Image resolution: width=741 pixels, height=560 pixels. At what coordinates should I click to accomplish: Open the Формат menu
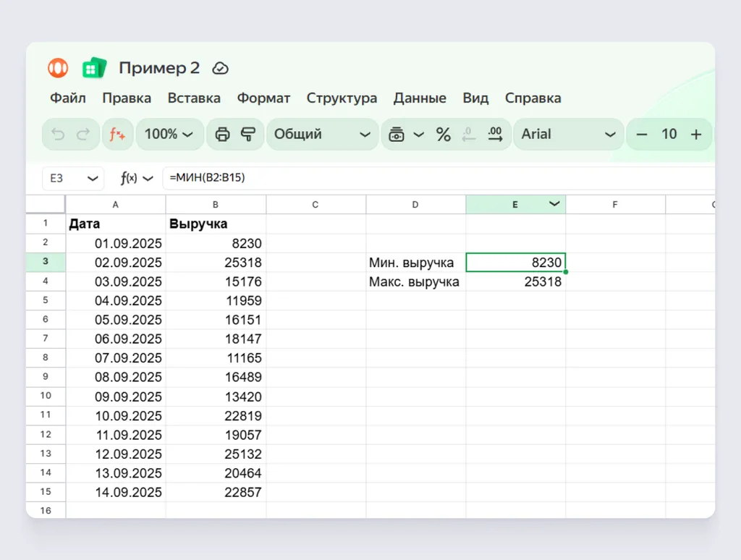[x=263, y=98]
